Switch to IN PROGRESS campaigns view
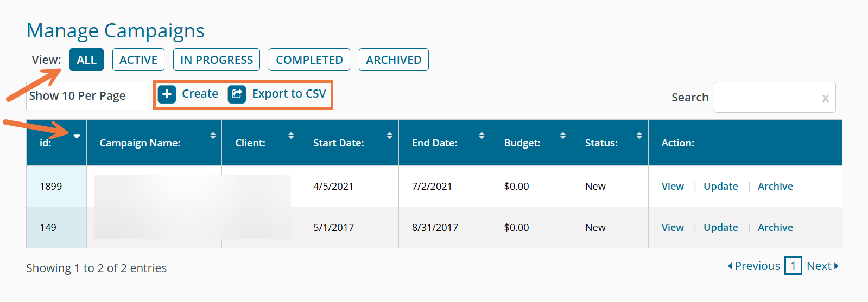The height and width of the screenshot is (302, 868). (217, 60)
